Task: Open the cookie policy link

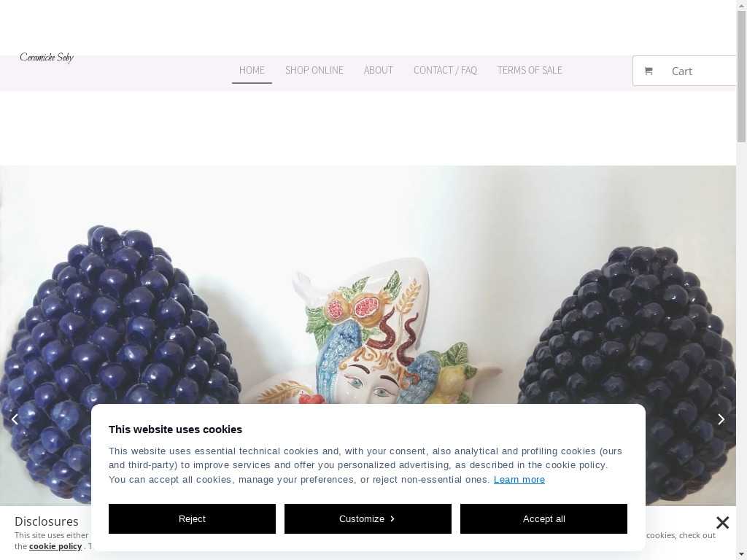Action: pyautogui.click(x=55, y=546)
